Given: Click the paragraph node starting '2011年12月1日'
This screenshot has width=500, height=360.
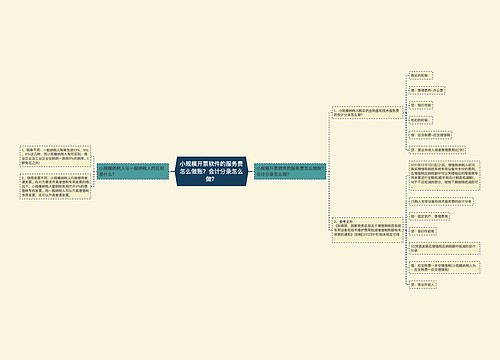Looking at the screenshot, I should click(x=445, y=175).
